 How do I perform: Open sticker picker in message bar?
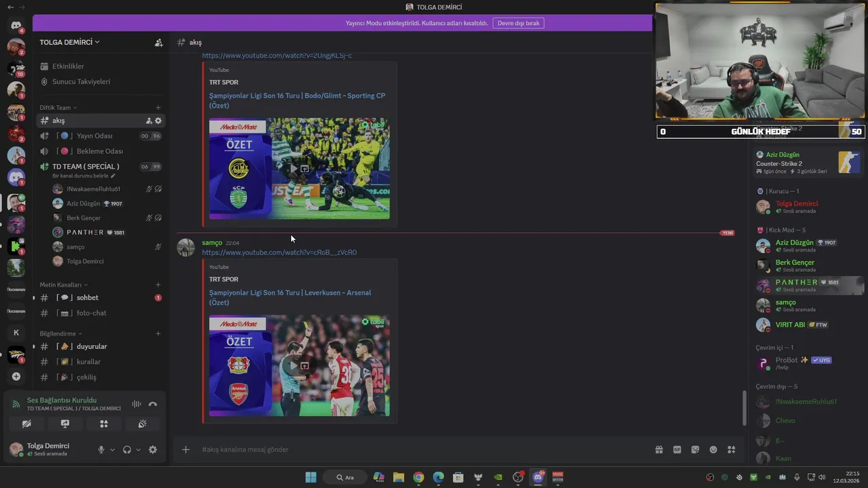(695, 449)
